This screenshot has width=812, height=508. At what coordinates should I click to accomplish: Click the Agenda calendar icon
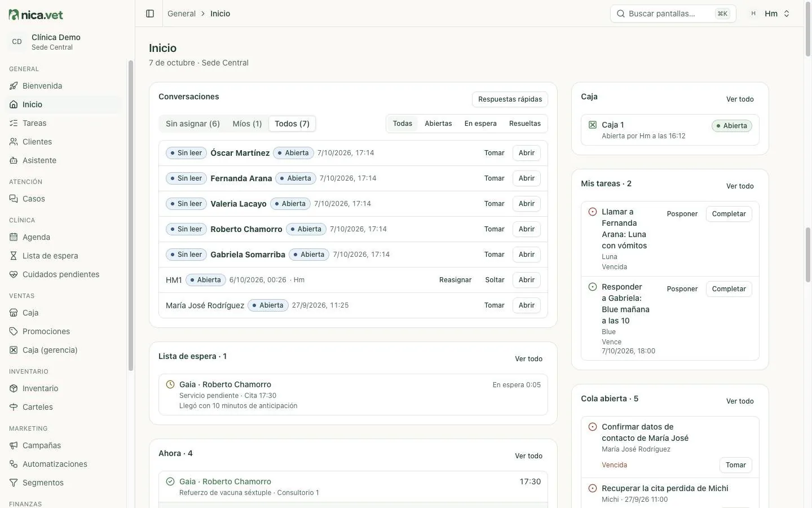click(x=14, y=237)
